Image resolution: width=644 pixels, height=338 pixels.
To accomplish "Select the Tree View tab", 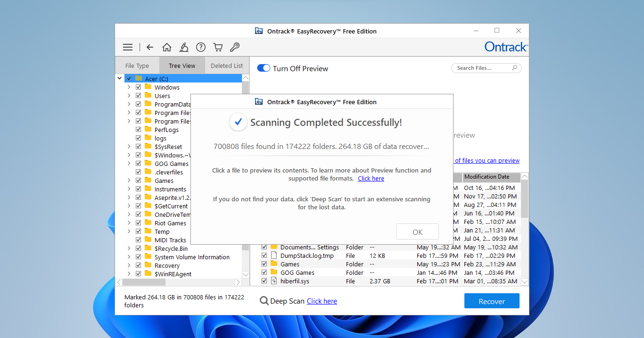I will click(x=182, y=66).
